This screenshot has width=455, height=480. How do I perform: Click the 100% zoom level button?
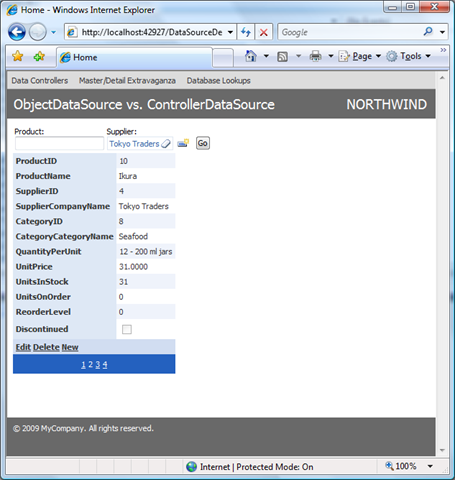401,466
